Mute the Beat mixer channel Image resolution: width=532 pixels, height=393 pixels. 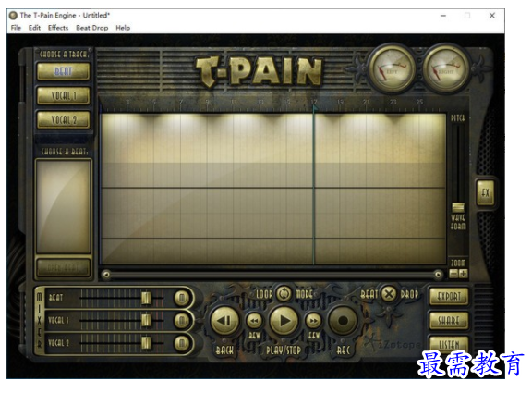point(182,298)
